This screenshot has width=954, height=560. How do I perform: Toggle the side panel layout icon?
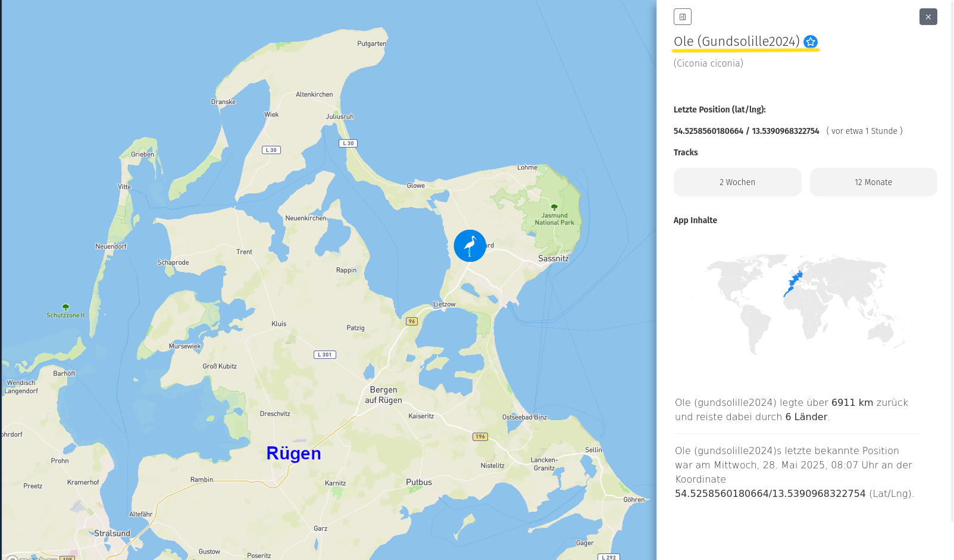coord(682,17)
